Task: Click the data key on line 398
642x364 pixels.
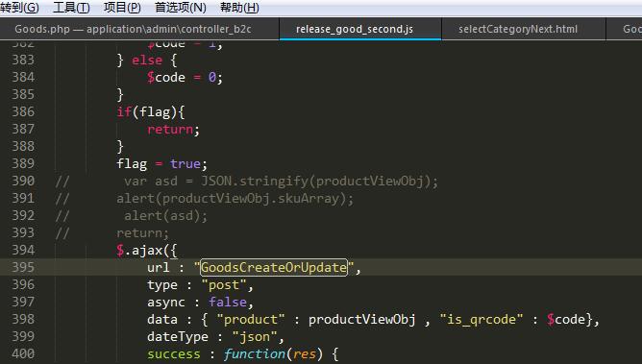Action: (x=162, y=319)
